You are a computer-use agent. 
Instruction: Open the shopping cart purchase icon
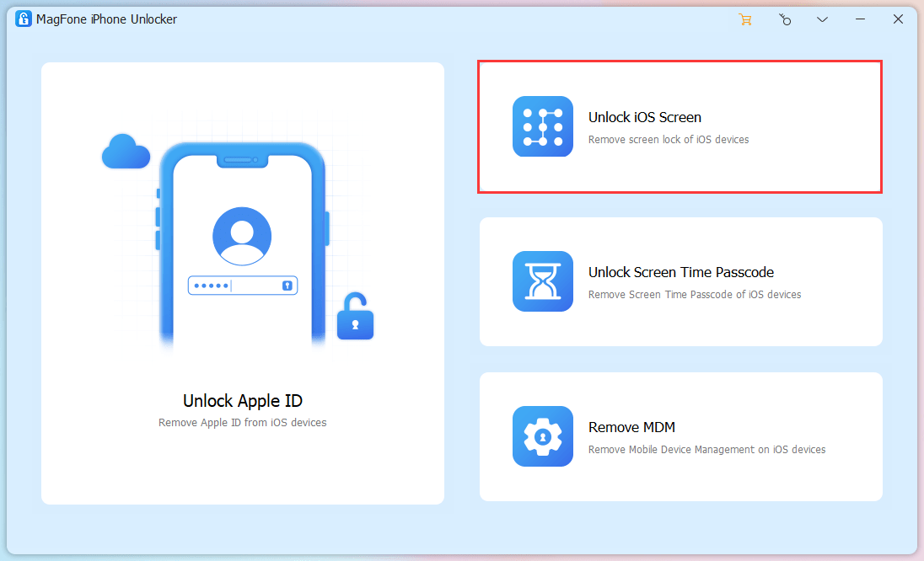coord(745,19)
